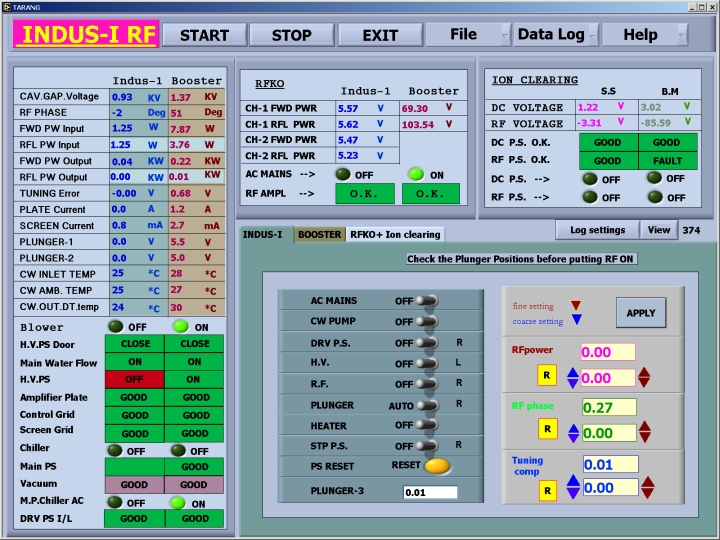Open the Help dropdown menu
720x540 pixels.
click(645, 35)
